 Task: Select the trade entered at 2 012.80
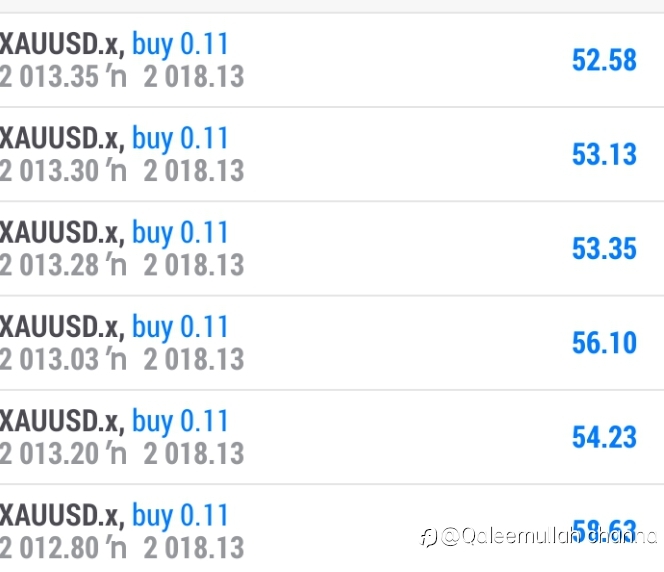click(x=121, y=547)
